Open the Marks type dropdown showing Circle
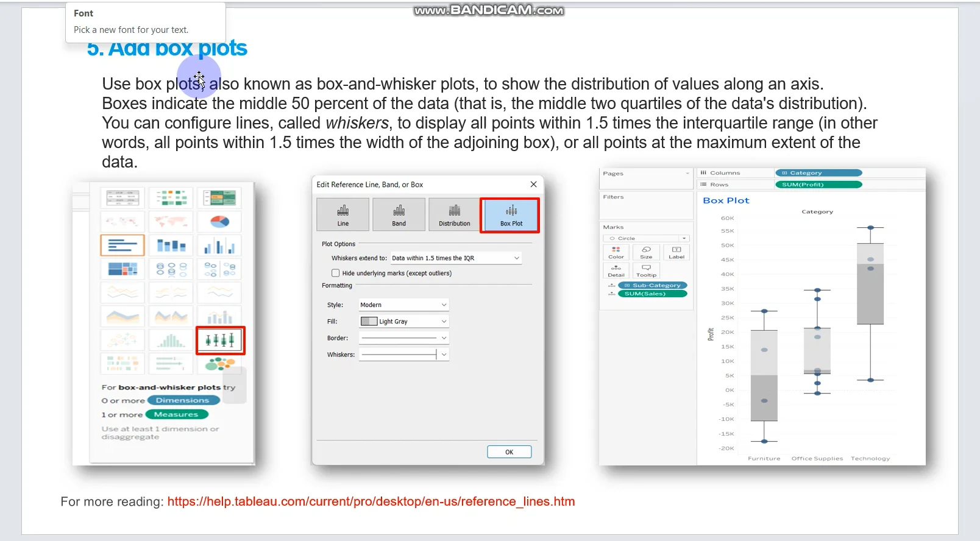The image size is (980, 541). pos(646,238)
